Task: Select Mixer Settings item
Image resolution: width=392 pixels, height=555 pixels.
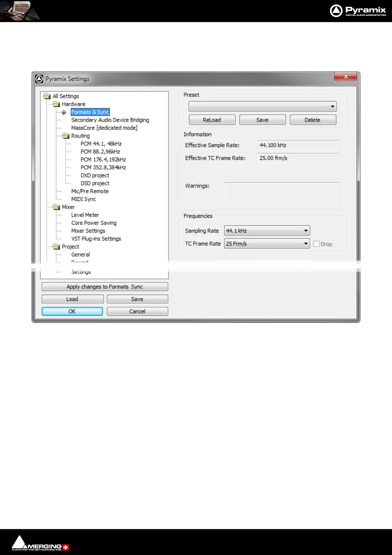Action: [88, 231]
